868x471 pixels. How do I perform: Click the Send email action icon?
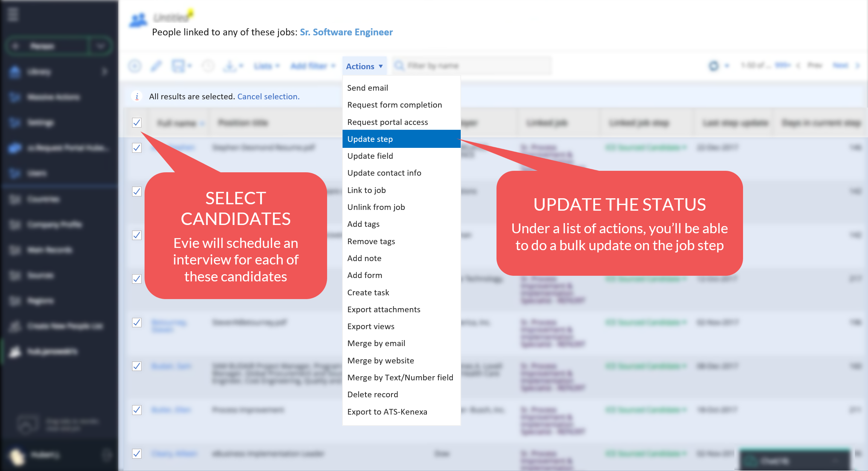(368, 88)
